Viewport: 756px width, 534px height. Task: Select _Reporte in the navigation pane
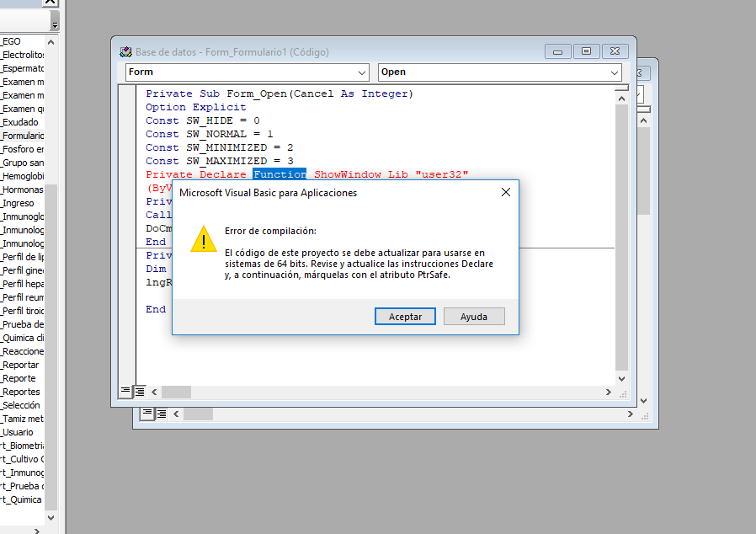tap(19, 379)
